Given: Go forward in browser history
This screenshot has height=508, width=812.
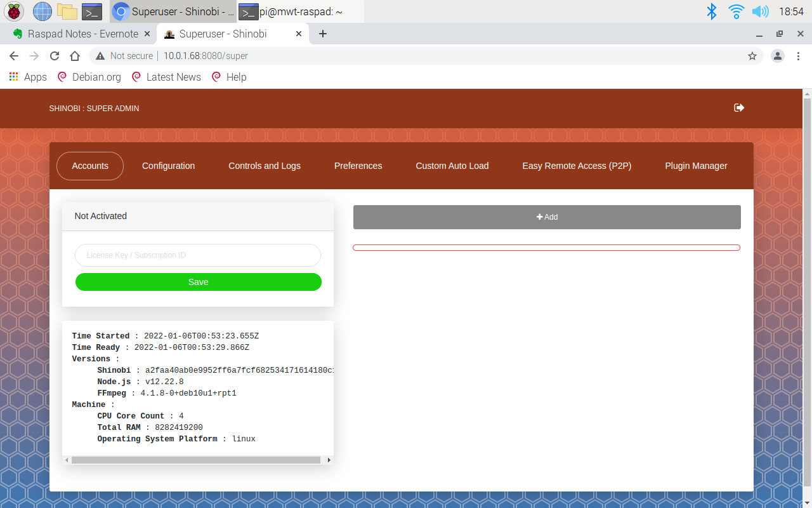Looking at the screenshot, I should tap(34, 56).
